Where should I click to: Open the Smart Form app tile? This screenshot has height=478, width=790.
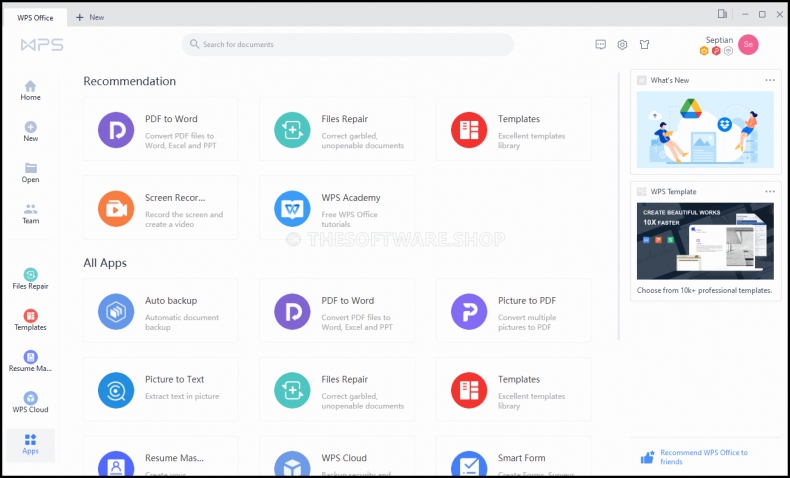513,461
